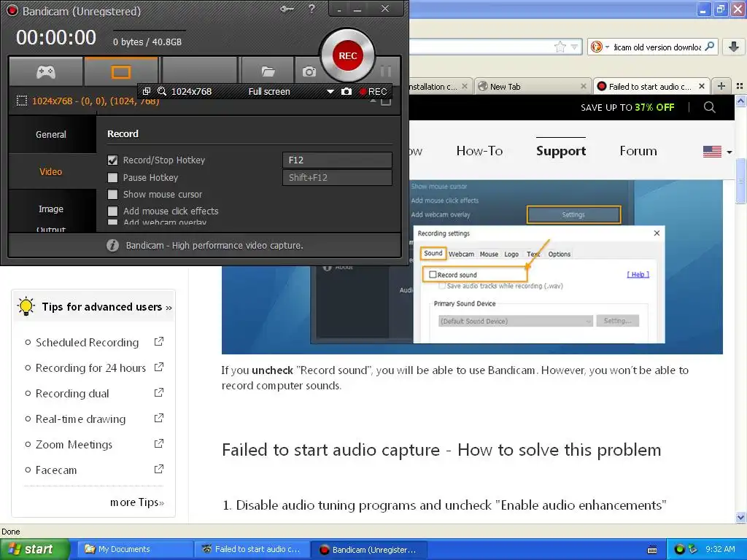Toggle Record/Stop Hotkey checkbox
Viewport: 747px width, 560px height.
(x=112, y=160)
